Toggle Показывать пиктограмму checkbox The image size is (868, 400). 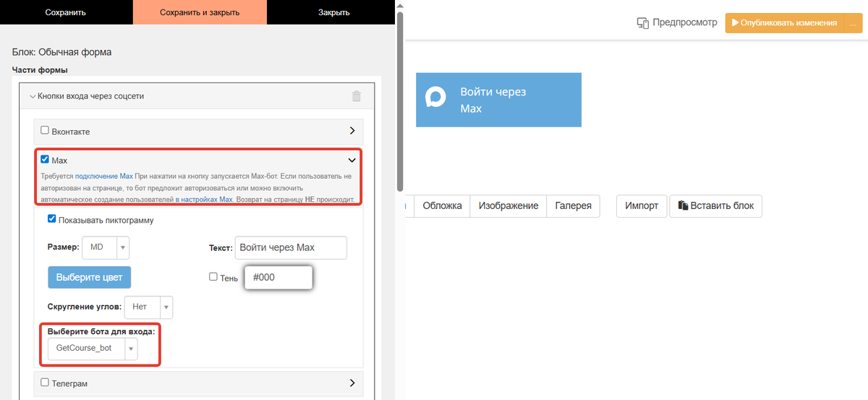click(x=51, y=219)
